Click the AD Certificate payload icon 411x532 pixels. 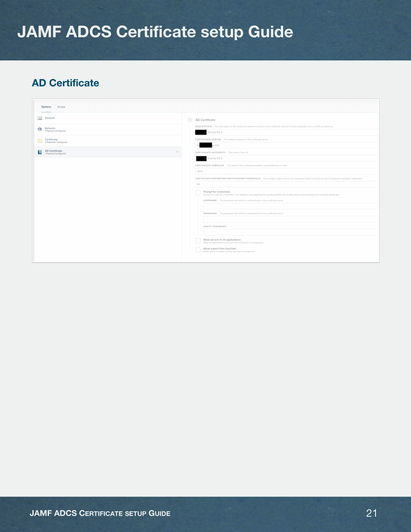[40, 152]
